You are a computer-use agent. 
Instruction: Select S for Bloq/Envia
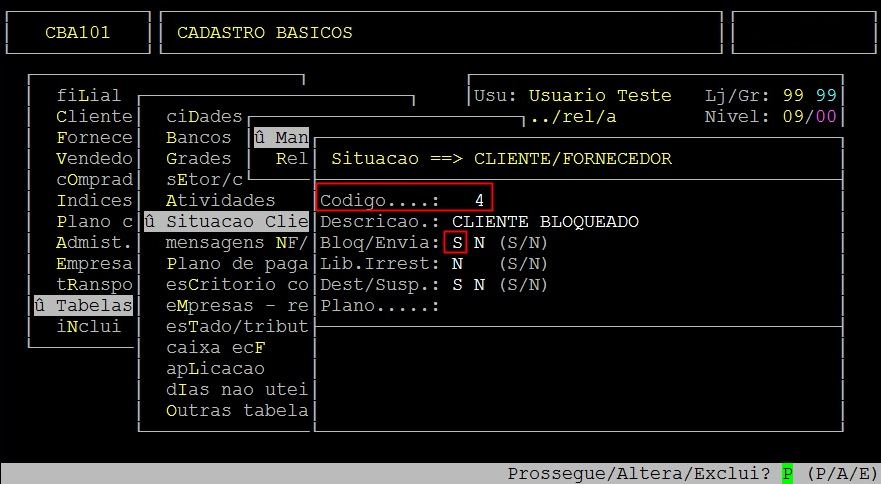[457, 243]
